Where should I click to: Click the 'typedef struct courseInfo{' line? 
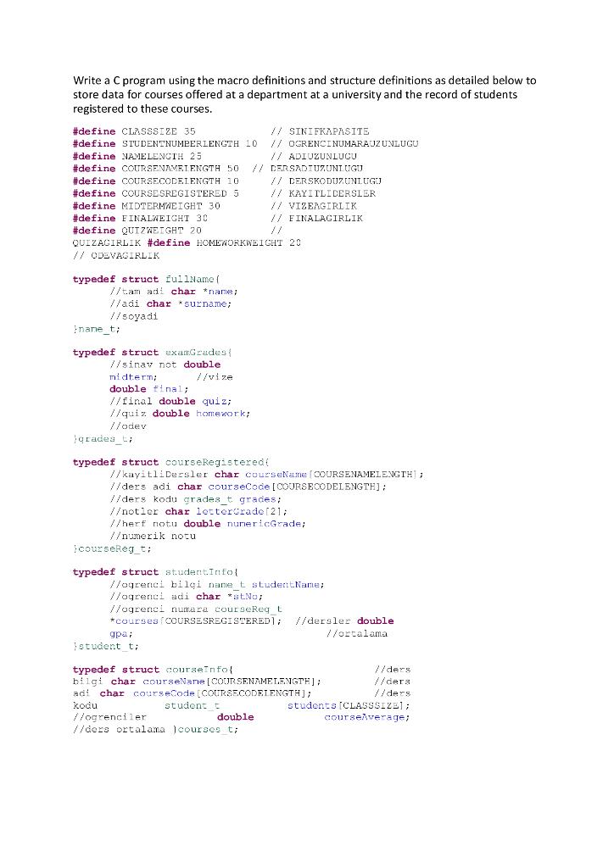pyautogui.click(x=153, y=670)
